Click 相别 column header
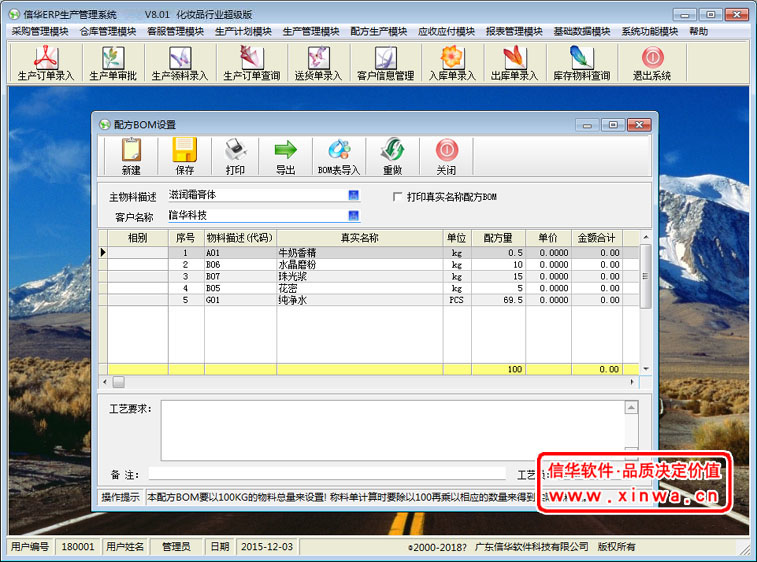Image resolution: width=757 pixels, height=562 pixels. 138,238
